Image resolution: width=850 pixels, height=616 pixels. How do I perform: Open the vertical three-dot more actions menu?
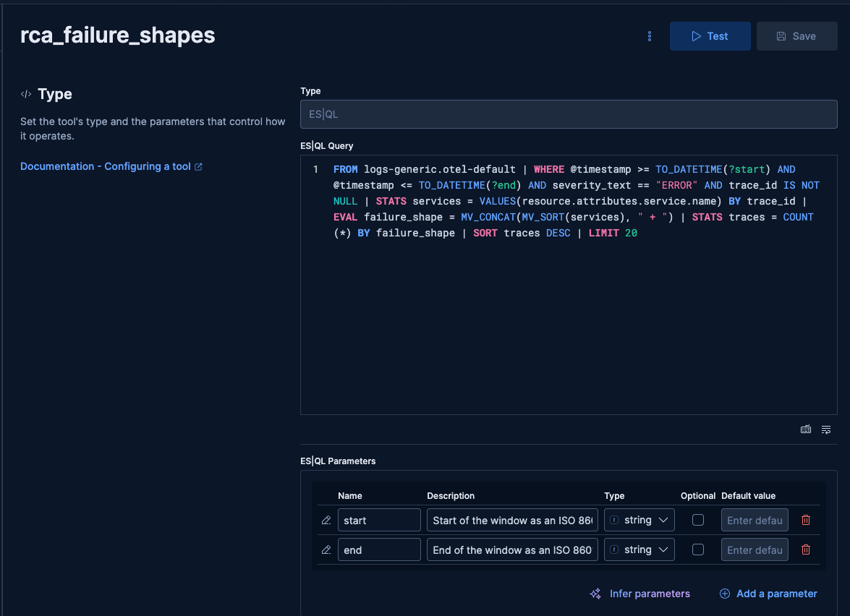[650, 36]
